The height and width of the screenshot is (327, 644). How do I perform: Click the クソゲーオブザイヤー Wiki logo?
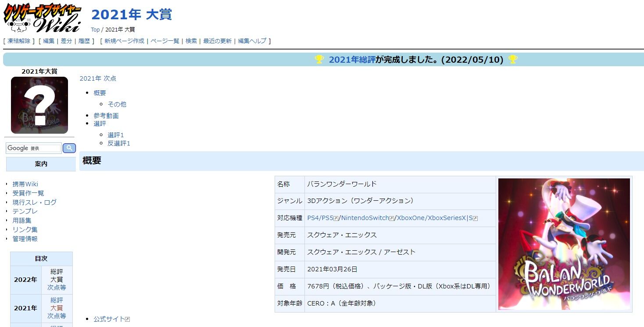pos(43,18)
